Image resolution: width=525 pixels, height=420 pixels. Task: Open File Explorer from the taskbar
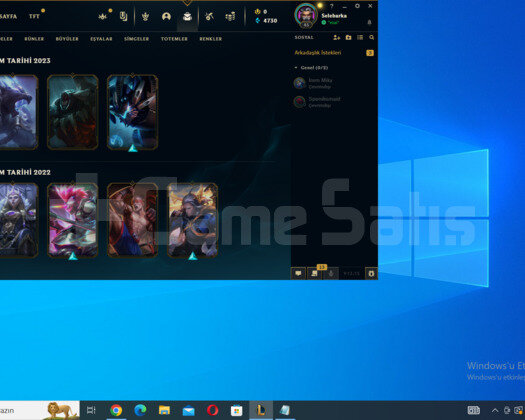pyautogui.click(x=164, y=410)
